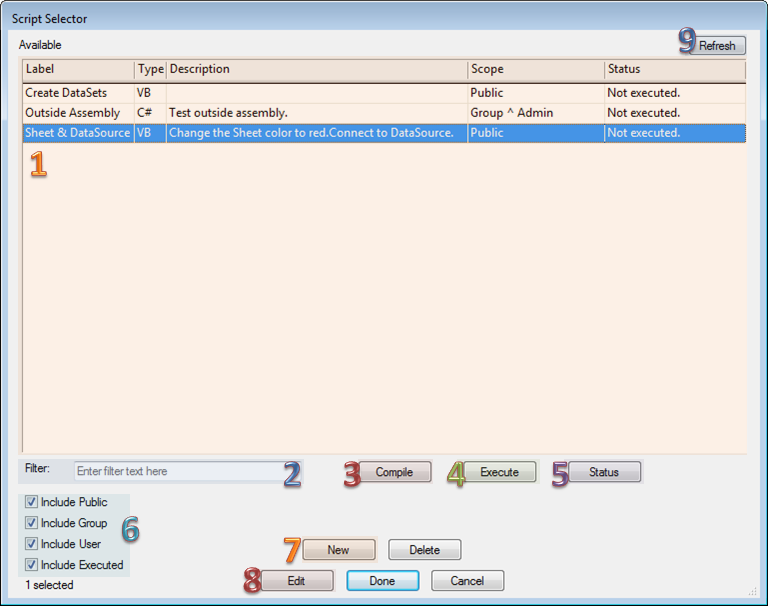Click the Delete button

[x=424, y=549]
